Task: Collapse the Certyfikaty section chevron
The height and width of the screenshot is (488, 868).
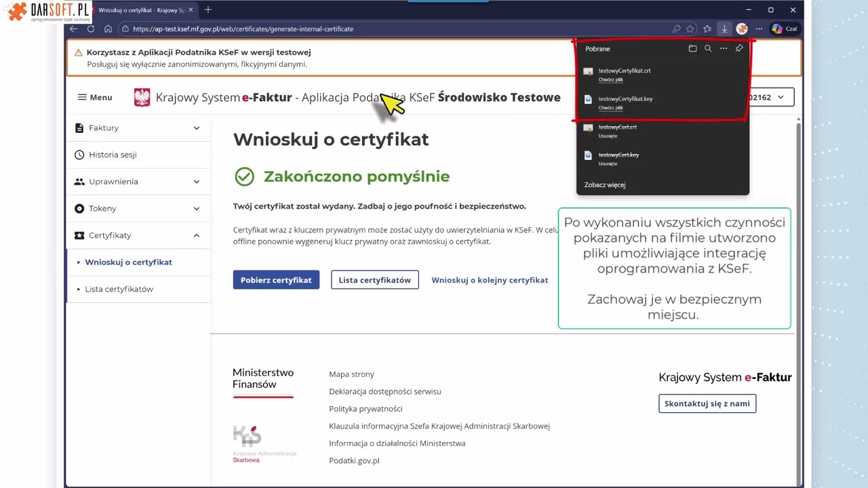Action: tap(197, 235)
